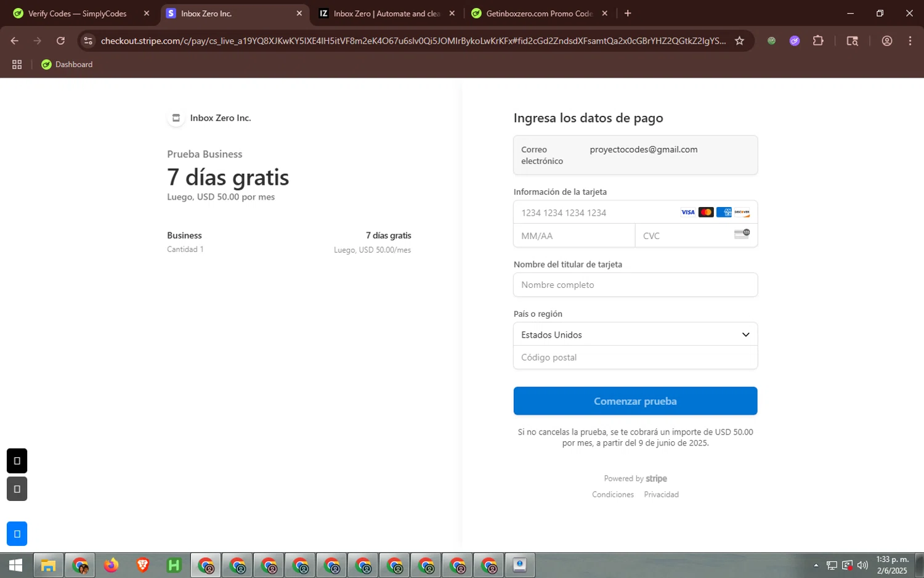924x578 pixels.
Task: Click the card number field
Action: click(635, 213)
